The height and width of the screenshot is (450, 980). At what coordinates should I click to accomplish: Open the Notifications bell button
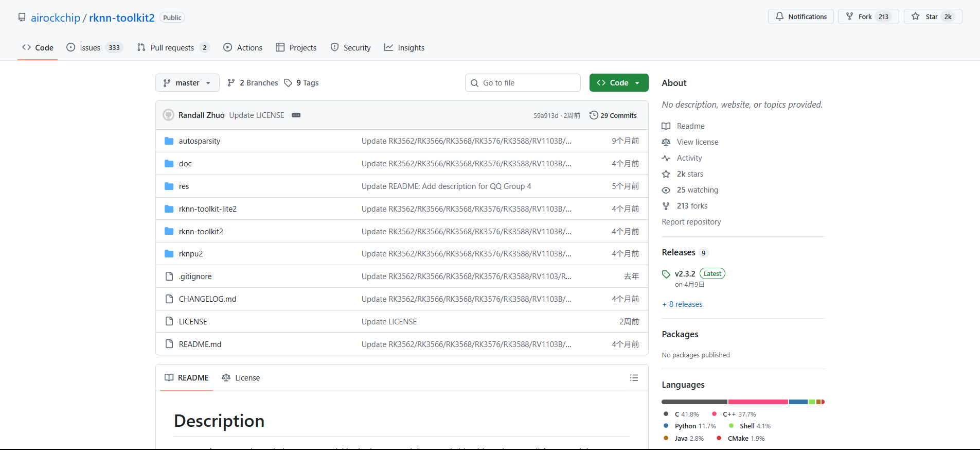click(x=800, y=16)
